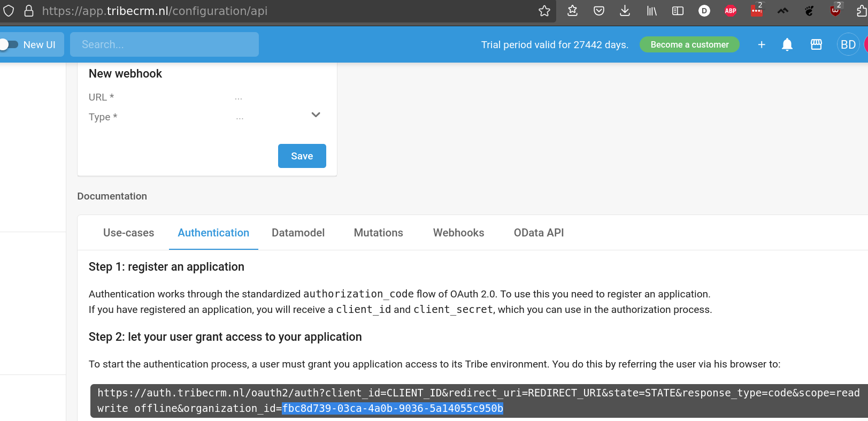Open the marketplace store icon

(x=816, y=45)
